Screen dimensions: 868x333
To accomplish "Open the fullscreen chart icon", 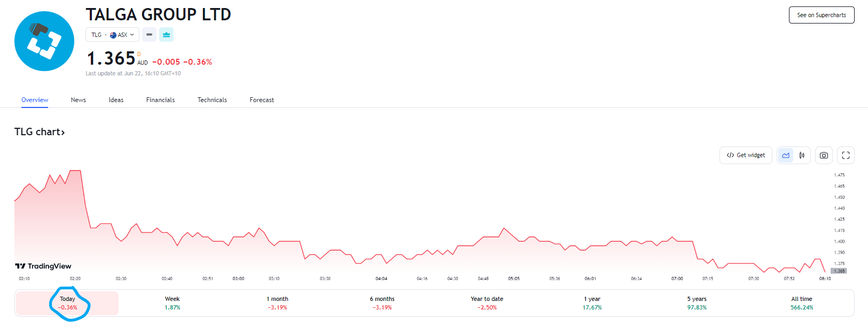I will tap(846, 155).
